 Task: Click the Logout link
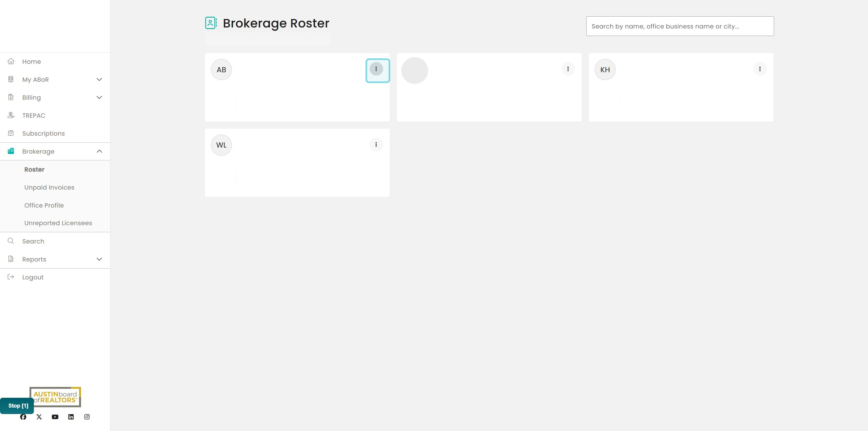pos(33,277)
